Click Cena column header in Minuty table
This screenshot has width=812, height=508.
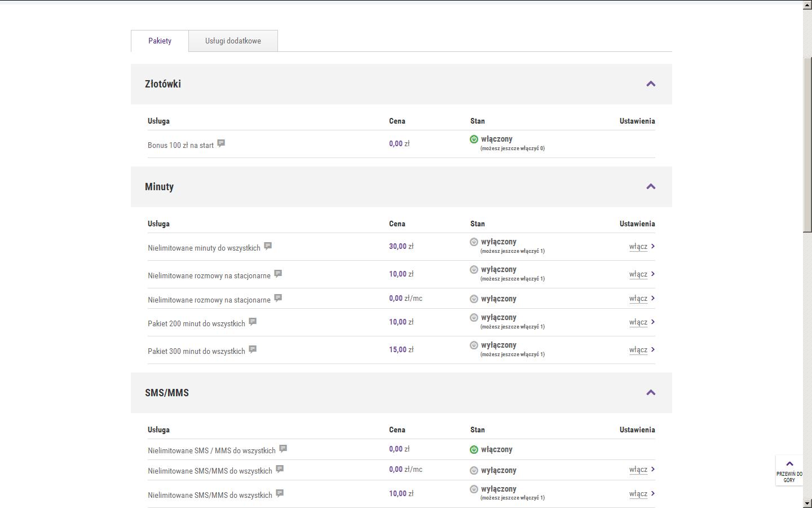(397, 224)
